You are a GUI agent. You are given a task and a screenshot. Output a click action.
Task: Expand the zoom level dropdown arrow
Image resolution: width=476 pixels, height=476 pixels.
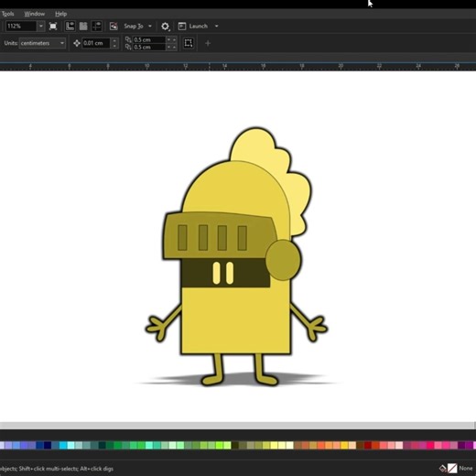tap(41, 27)
